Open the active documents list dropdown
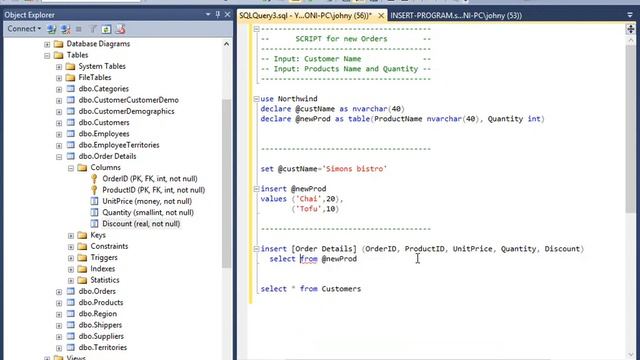 coord(630,15)
